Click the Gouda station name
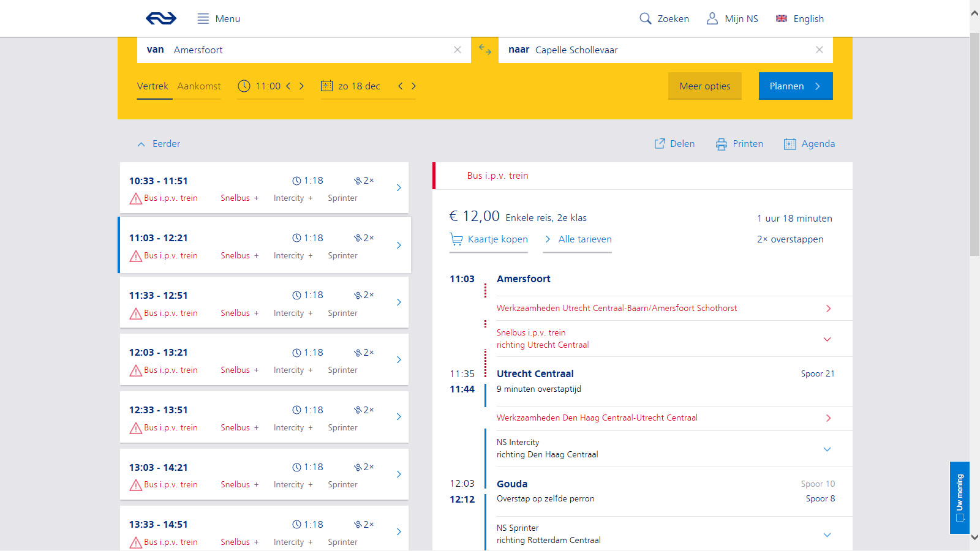The width and height of the screenshot is (980, 551). coord(512,484)
